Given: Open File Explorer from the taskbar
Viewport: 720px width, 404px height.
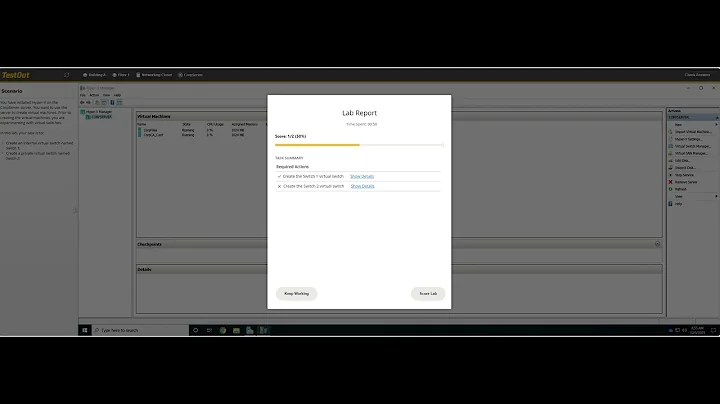Looking at the screenshot, I should click(x=236, y=330).
